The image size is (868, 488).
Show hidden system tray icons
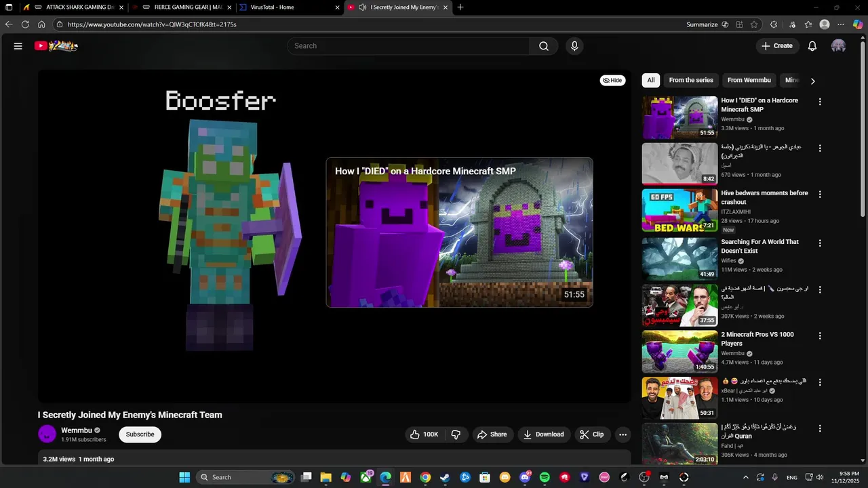click(746, 477)
